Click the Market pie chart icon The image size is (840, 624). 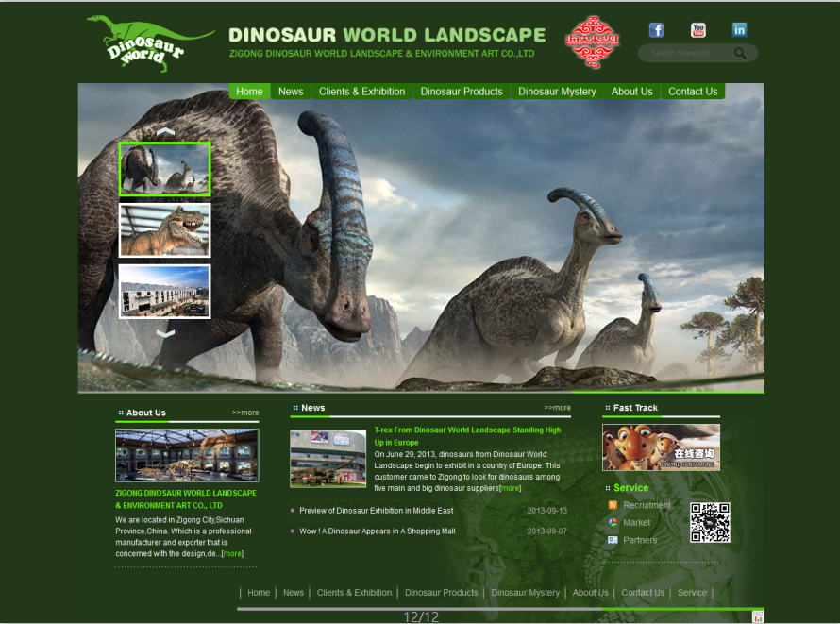pyautogui.click(x=613, y=523)
